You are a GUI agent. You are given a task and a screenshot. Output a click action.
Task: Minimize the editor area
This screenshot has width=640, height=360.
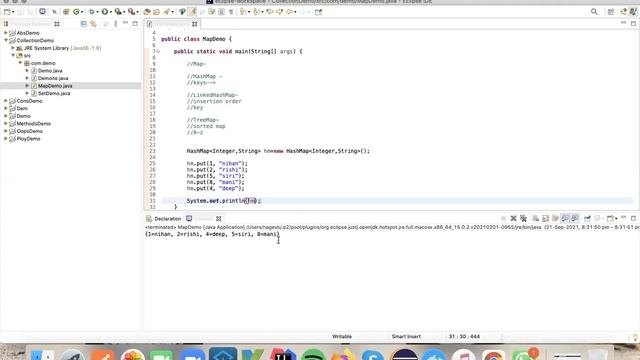[x=623, y=23]
